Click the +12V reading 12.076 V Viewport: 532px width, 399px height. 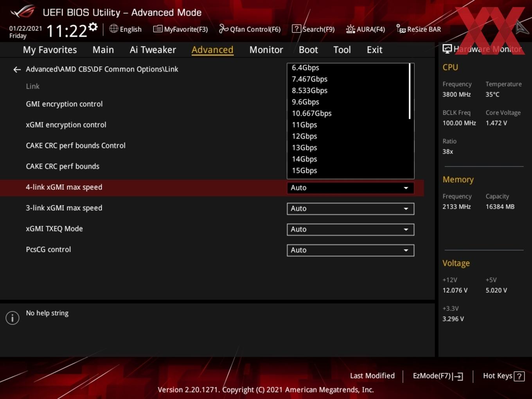click(455, 291)
